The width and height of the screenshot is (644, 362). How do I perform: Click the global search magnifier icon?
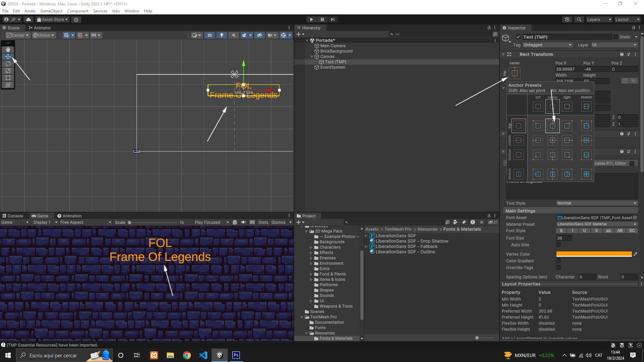point(579,19)
